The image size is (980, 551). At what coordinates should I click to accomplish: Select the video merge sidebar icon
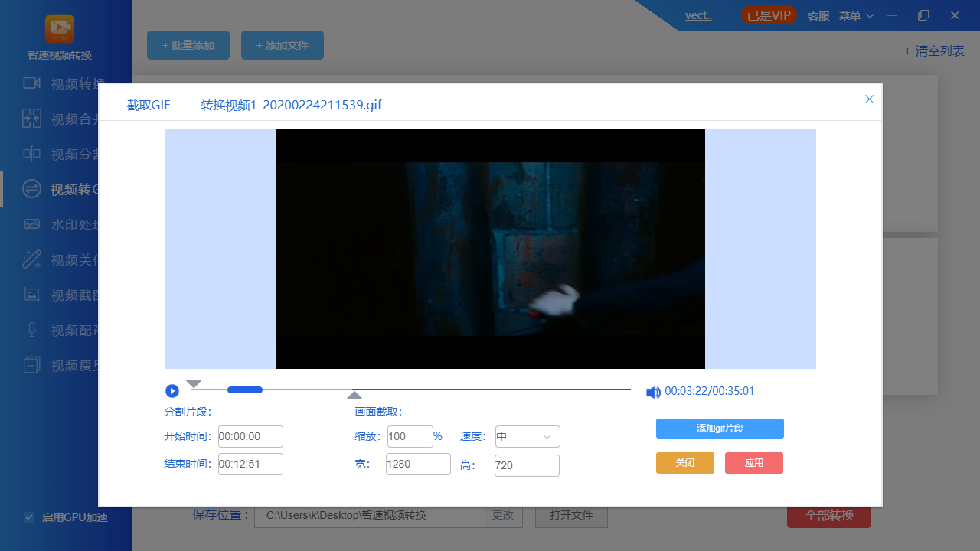[x=31, y=118]
